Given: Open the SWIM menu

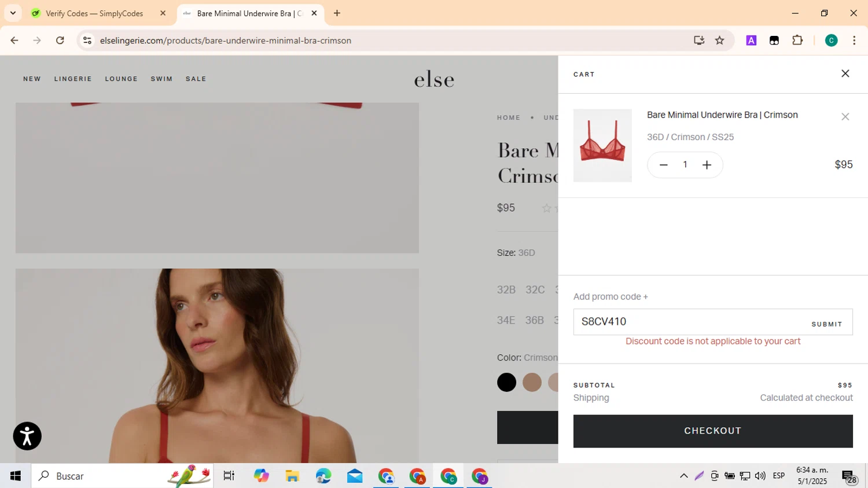Looking at the screenshot, I should point(161,79).
